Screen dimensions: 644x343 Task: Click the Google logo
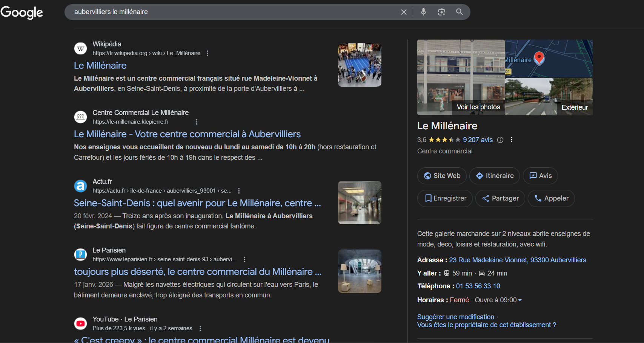[22, 12]
